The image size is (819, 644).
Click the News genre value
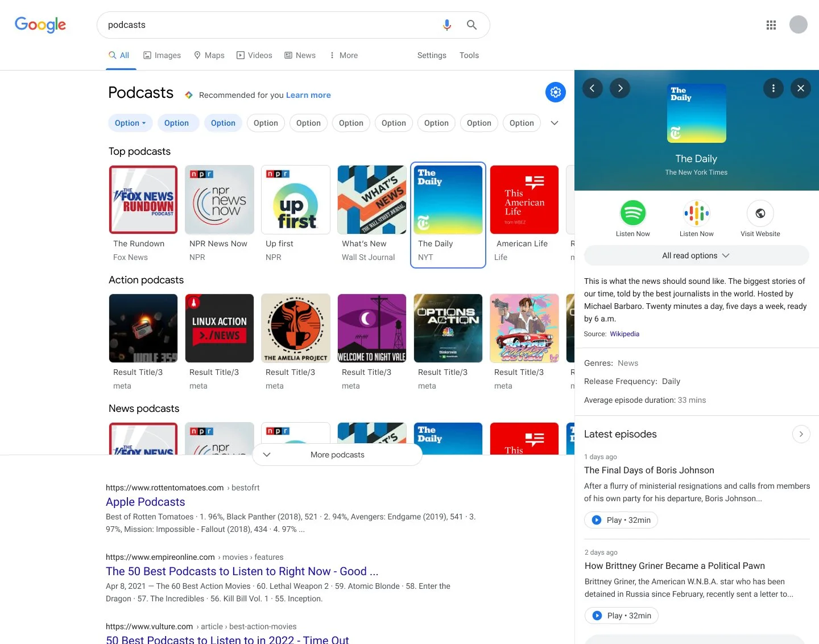click(x=628, y=363)
